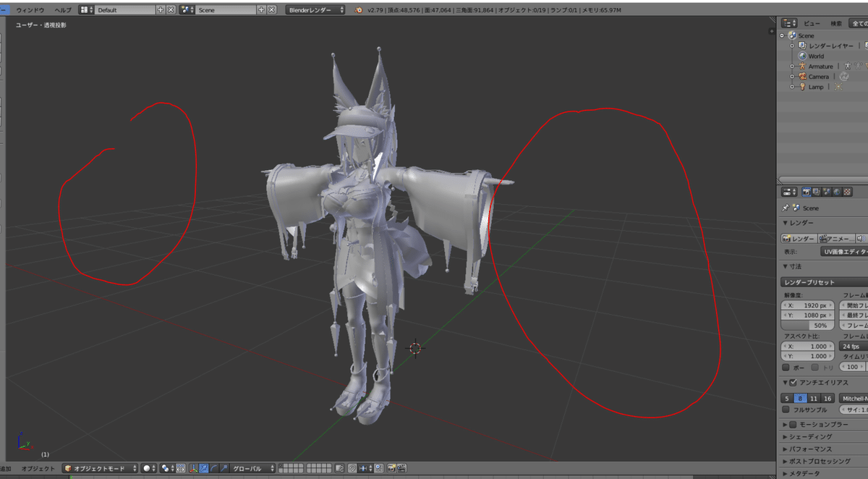Switch to Scene properties tab
Viewport: 868px width, 479px height.
(x=827, y=192)
